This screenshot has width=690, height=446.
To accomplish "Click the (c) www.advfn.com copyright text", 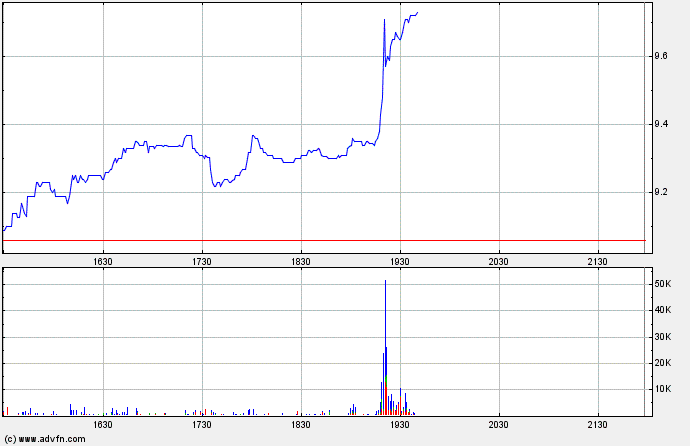I will tap(45, 439).
